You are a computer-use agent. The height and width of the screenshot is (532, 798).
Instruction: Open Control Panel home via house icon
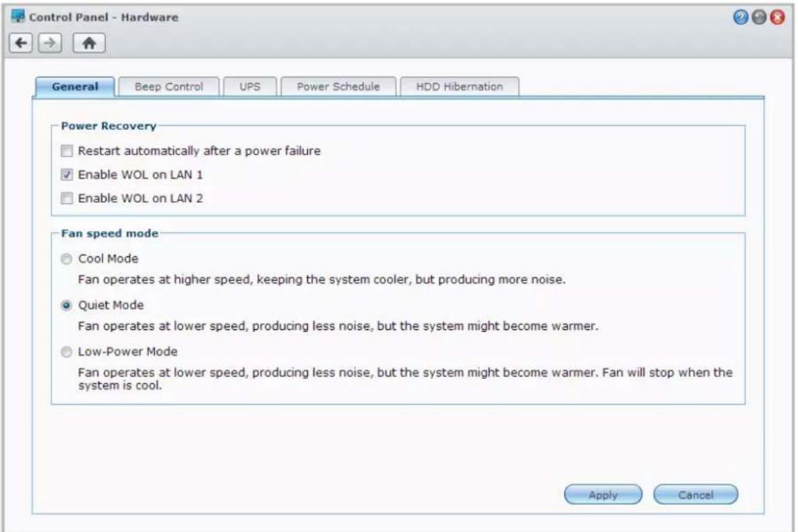(89, 43)
